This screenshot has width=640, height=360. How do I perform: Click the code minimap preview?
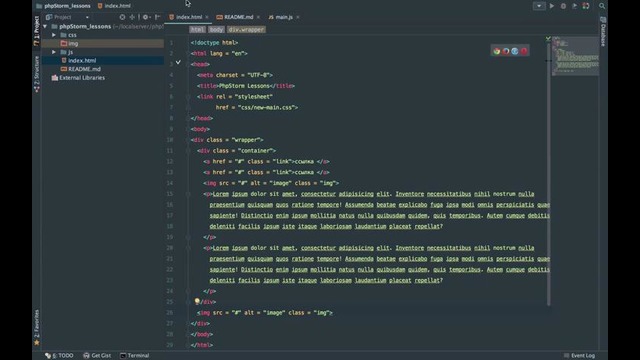click(576, 56)
